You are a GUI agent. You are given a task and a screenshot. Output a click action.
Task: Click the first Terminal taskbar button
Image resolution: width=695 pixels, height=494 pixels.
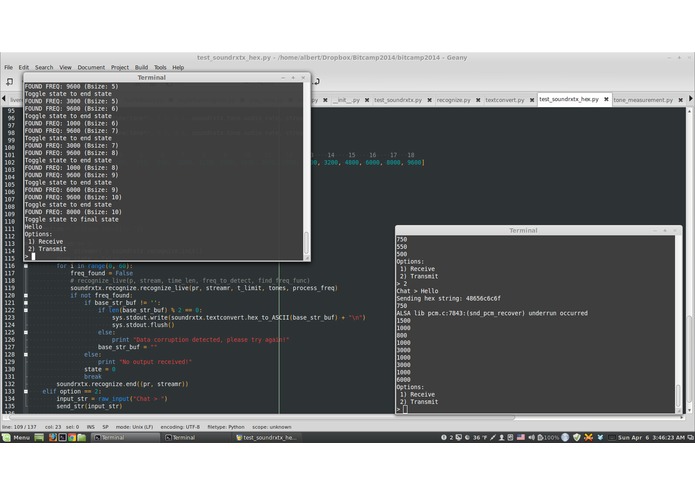pos(125,437)
